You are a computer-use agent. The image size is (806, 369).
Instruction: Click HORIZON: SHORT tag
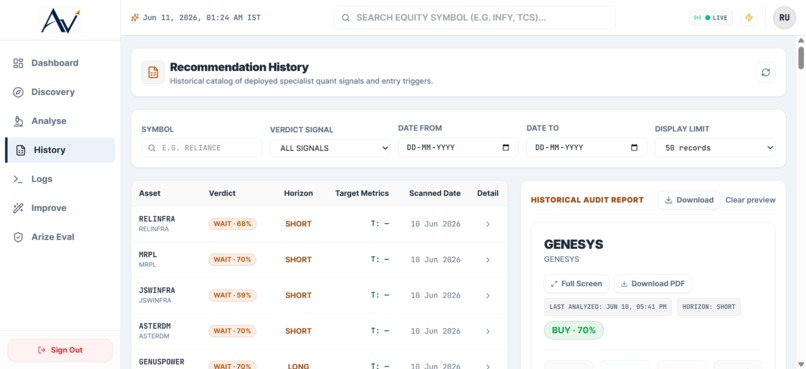pyautogui.click(x=709, y=307)
